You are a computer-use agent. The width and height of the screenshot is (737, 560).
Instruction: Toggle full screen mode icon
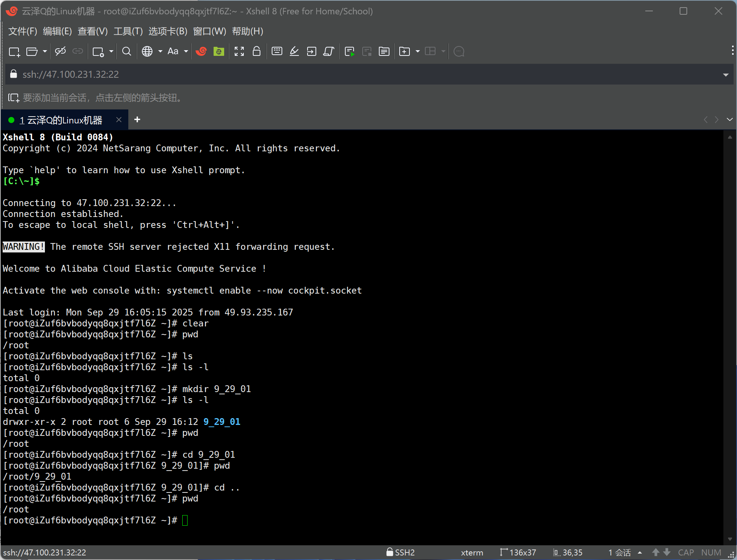(239, 51)
